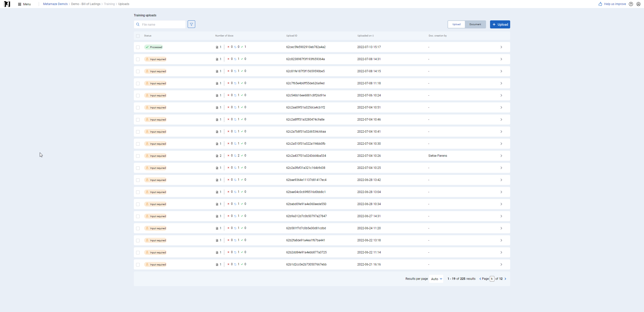Image resolution: width=644 pixels, height=312 pixels.
Task: Click failed count icon in row 62c8238987f3f193f659364a
Action: [x=228, y=59]
